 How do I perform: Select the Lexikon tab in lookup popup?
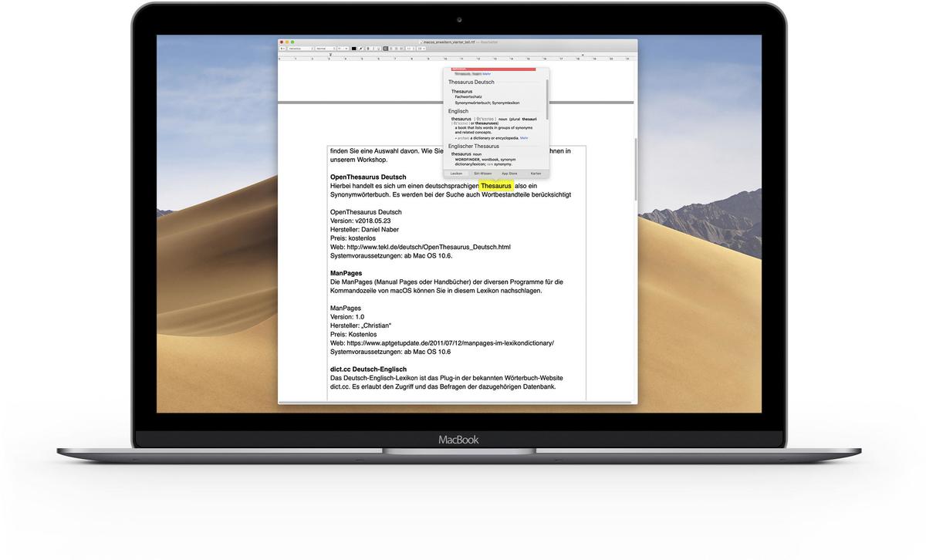[x=457, y=174]
